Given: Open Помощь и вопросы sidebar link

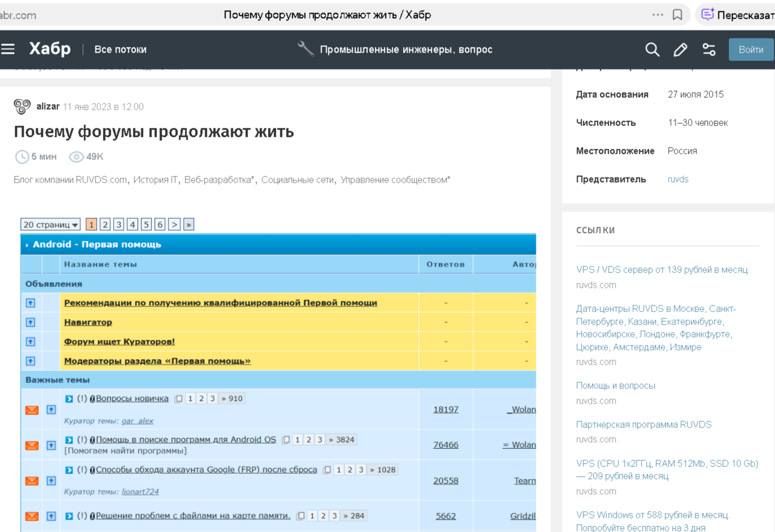Looking at the screenshot, I should pos(616,386).
